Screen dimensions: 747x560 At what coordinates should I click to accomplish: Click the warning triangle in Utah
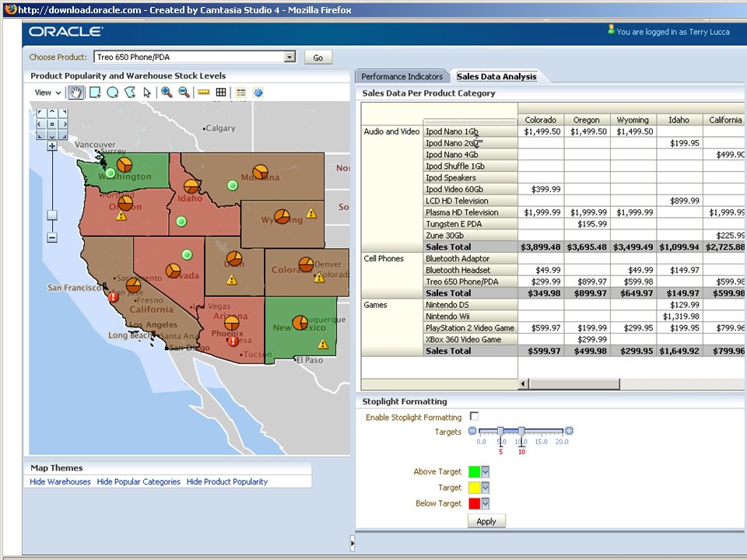[x=232, y=280]
